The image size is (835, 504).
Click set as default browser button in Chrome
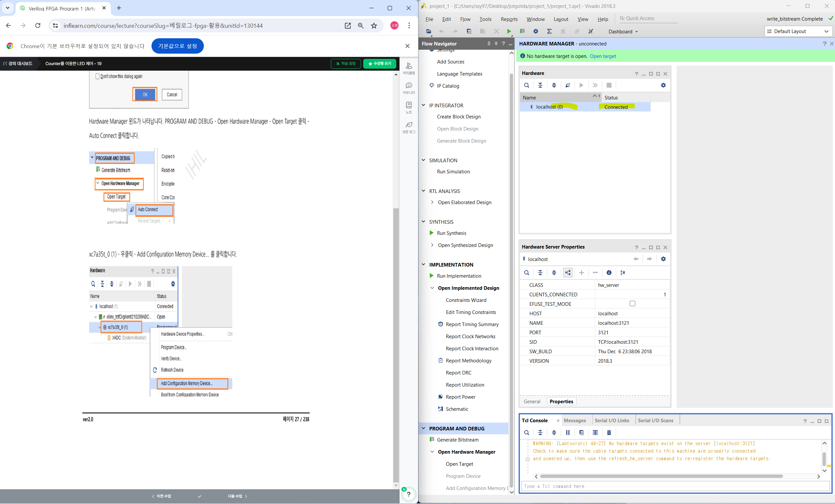pos(177,46)
